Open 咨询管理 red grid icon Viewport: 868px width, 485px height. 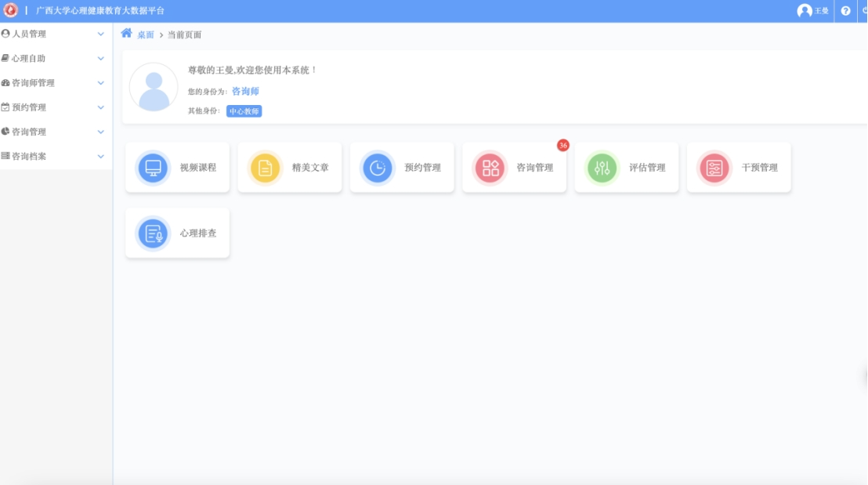click(490, 168)
